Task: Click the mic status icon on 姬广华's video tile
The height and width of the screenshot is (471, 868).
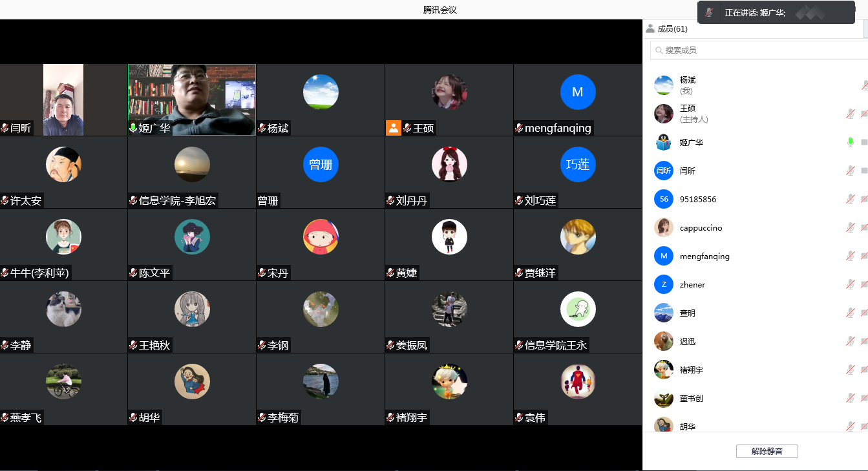Action: pos(133,128)
